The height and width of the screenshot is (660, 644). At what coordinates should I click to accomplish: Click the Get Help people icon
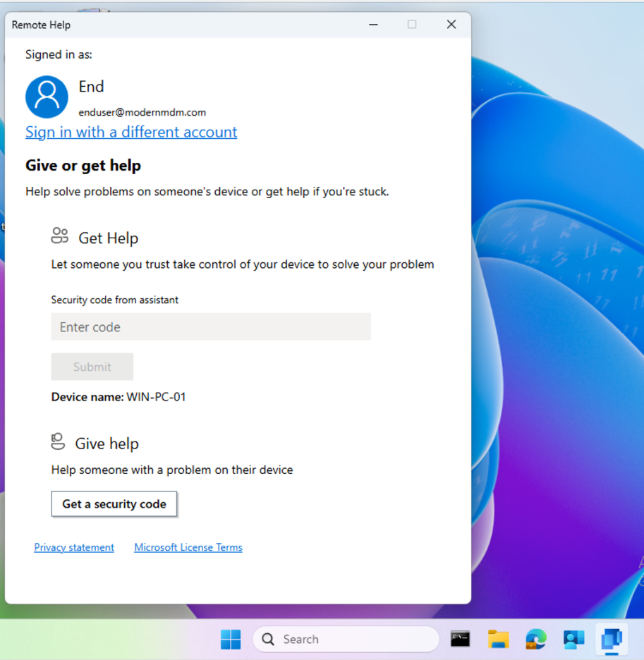(x=60, y=236)
